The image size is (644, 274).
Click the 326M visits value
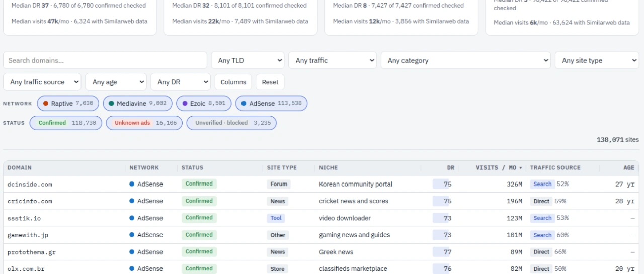pos(514,184)
